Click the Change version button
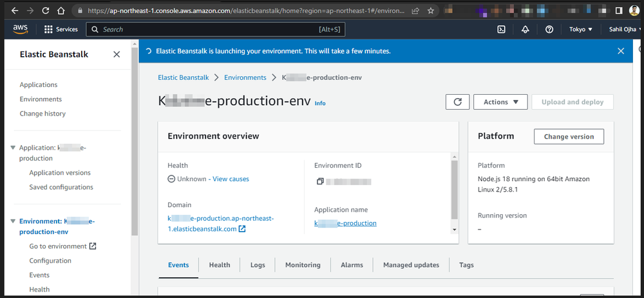 569,137
